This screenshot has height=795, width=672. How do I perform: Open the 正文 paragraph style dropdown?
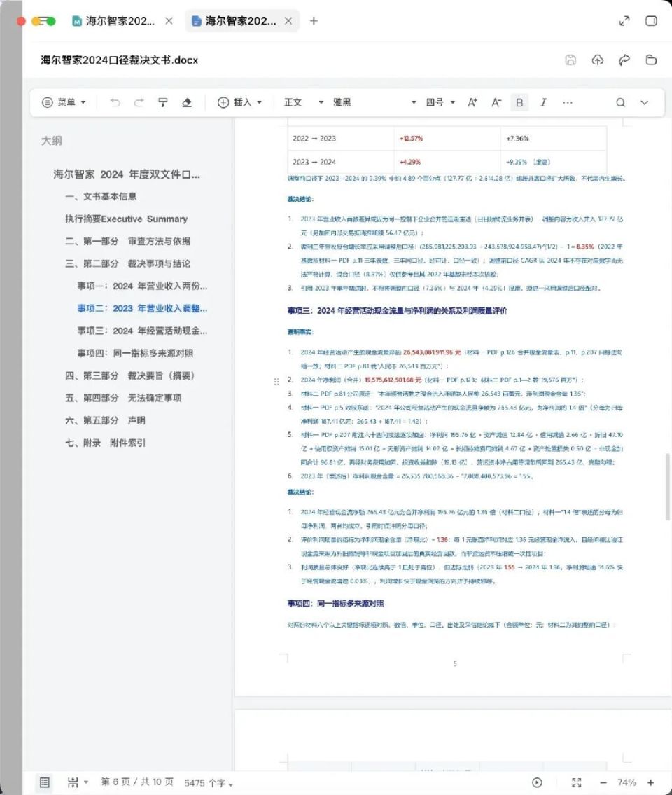(304, 102)
